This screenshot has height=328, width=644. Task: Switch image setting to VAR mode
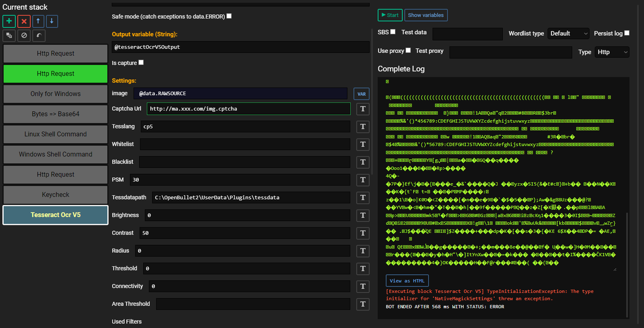pos(361,94)
